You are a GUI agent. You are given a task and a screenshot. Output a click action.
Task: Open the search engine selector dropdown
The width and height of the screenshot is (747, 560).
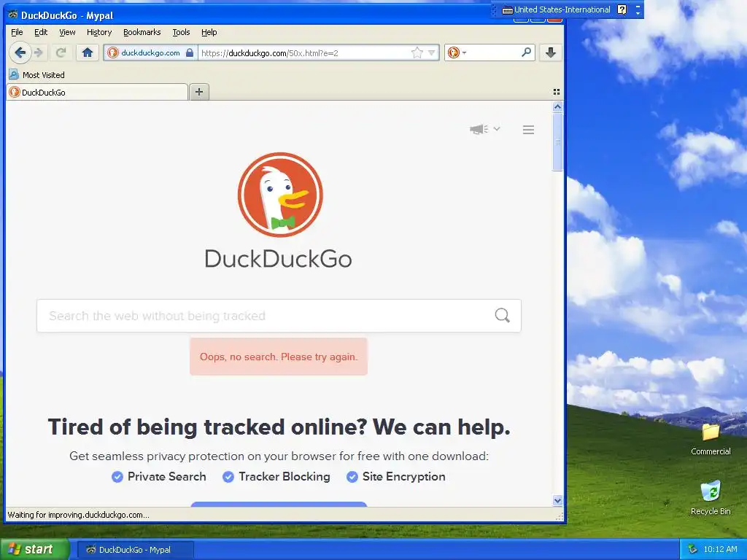(x=457, y=52)
